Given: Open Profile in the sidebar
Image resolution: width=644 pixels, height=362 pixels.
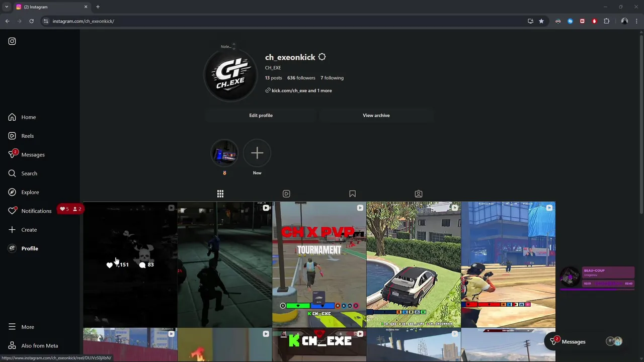Looking at the screenshot, I should point(23,248).
